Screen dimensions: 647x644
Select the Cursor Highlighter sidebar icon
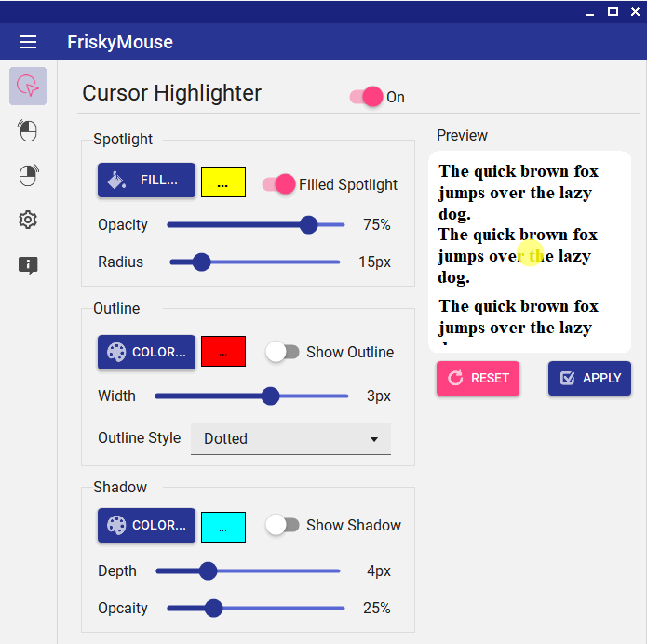(x=28, y=86)
